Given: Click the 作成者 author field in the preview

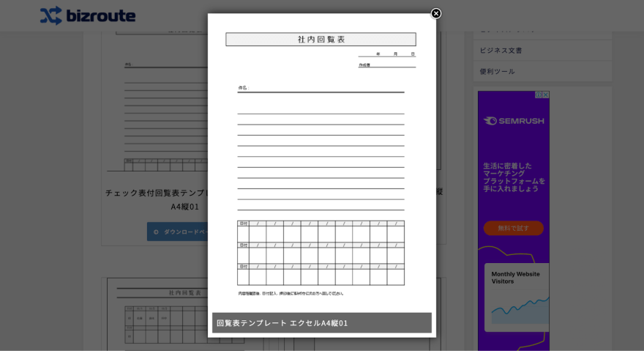Looking at the screenshot, I should (x=386, y=64).
